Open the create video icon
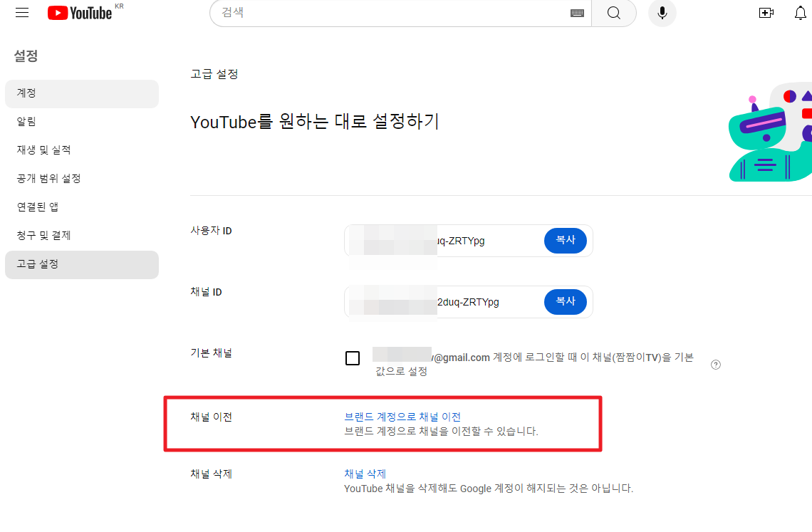 coord(766,13)
